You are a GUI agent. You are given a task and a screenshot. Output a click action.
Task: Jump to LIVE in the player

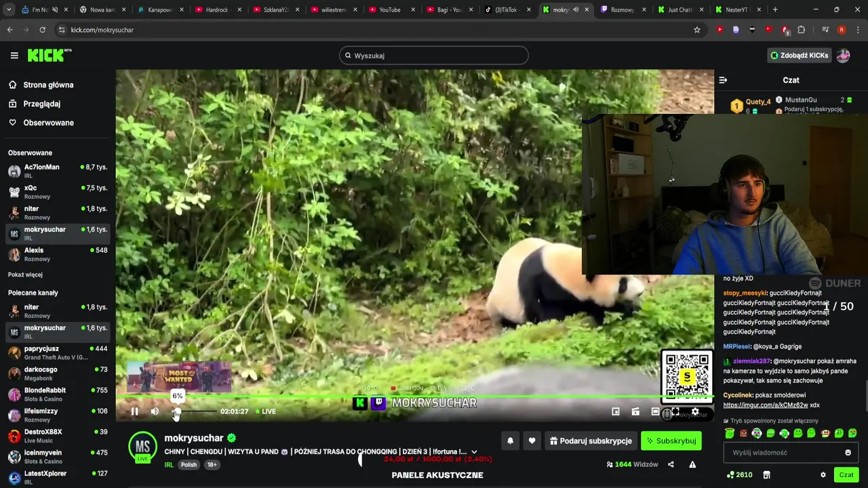tap(265, 411)
